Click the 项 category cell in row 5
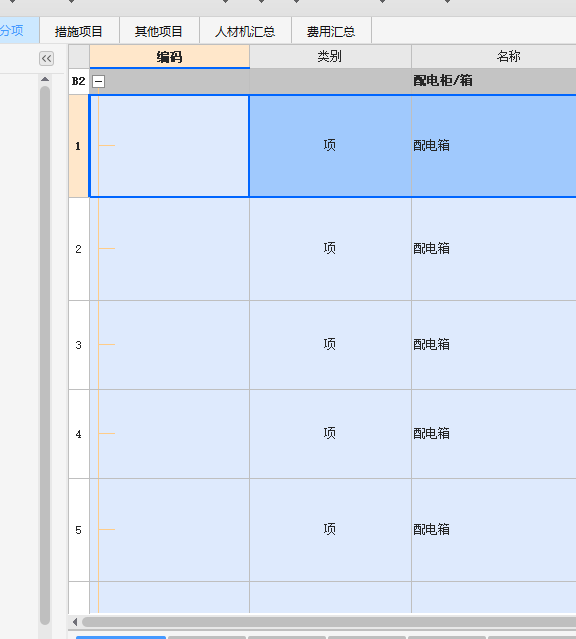The width and height of the screenshot is (576, 639). tap(330, 530)
